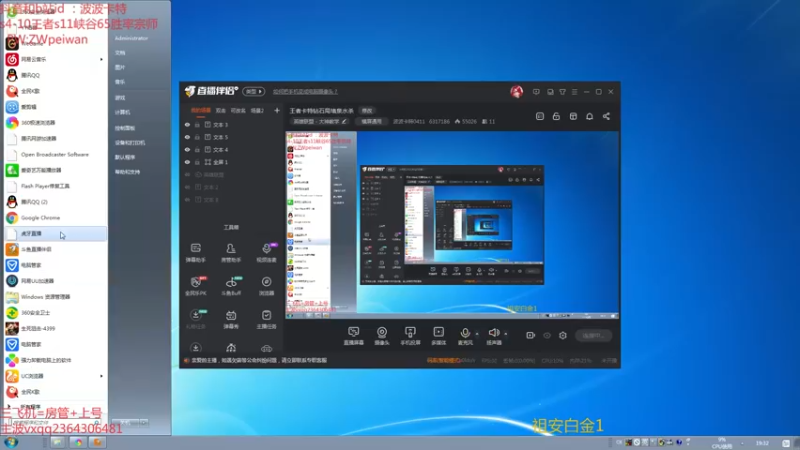Lock the 文本 4 layer
The height and width of the screenshot is (450, 800).
[x=197, y=149]
